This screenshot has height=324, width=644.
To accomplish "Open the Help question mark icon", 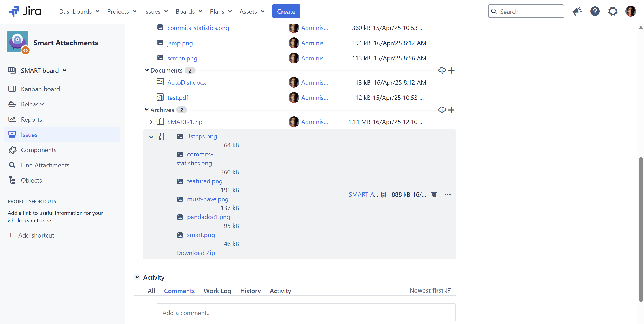I will pyautogui.click(x=595, y=11).
